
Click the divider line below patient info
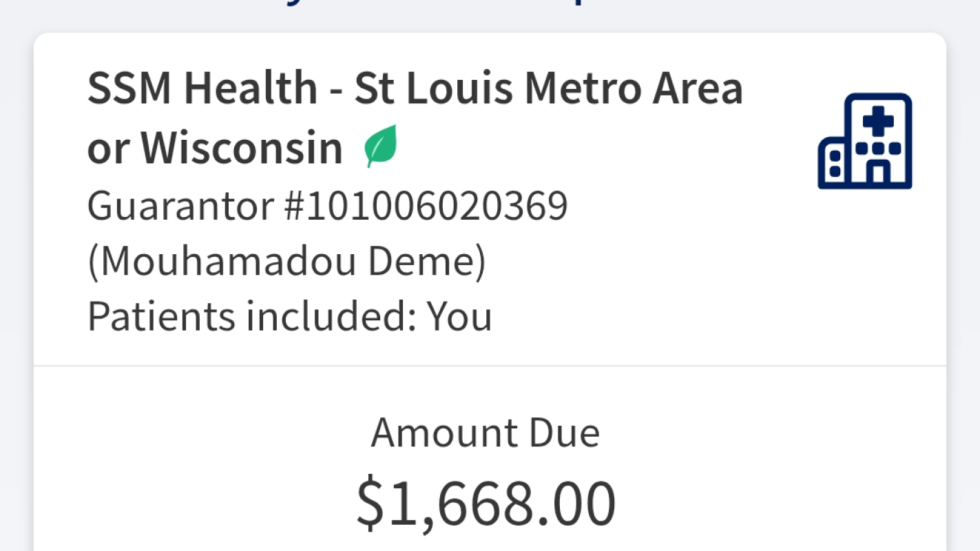coord(489,365)
